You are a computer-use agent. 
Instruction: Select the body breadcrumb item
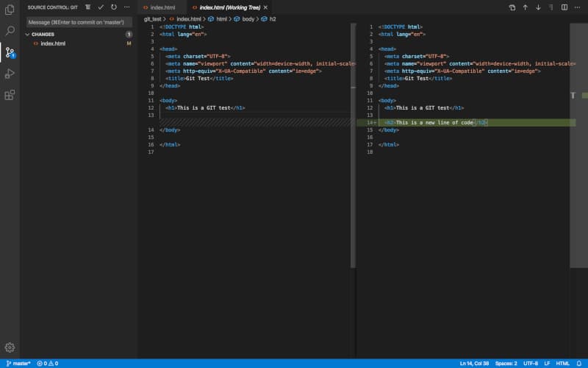coord(248,19)
